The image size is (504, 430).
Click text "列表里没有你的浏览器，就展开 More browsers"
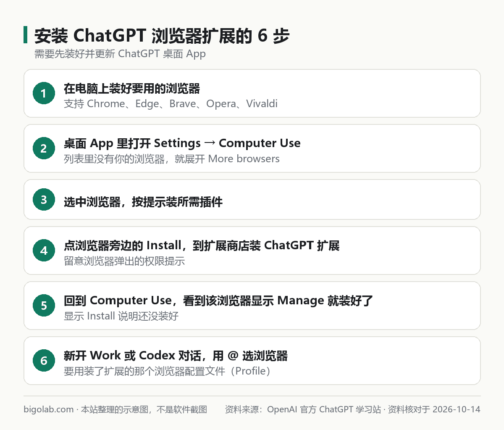[172, 159]
